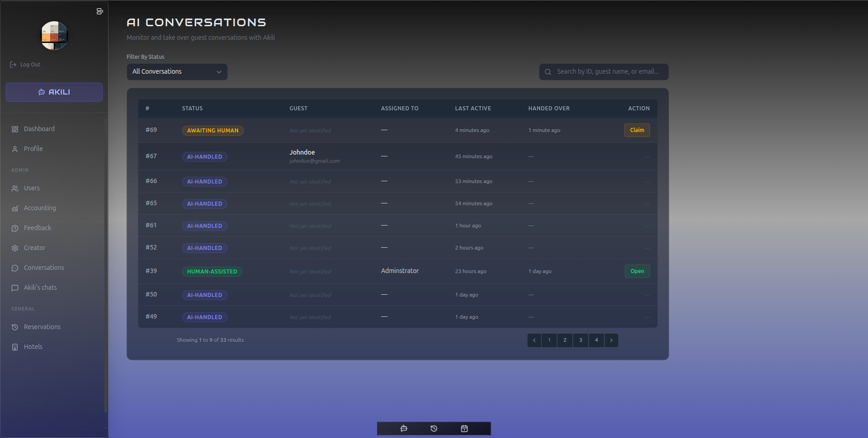The image size is (868, 438).
Task: Click the Log Out icon
Action: (x=13, y=65)
